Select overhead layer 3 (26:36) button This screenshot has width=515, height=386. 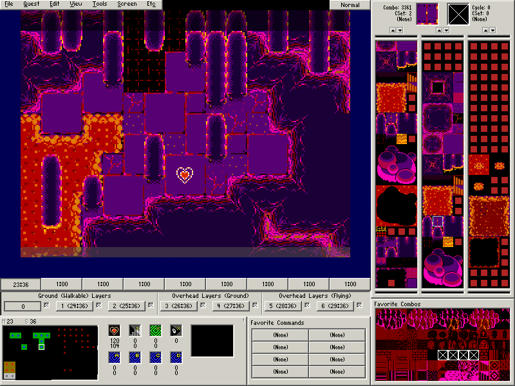(x=179, y=306)
